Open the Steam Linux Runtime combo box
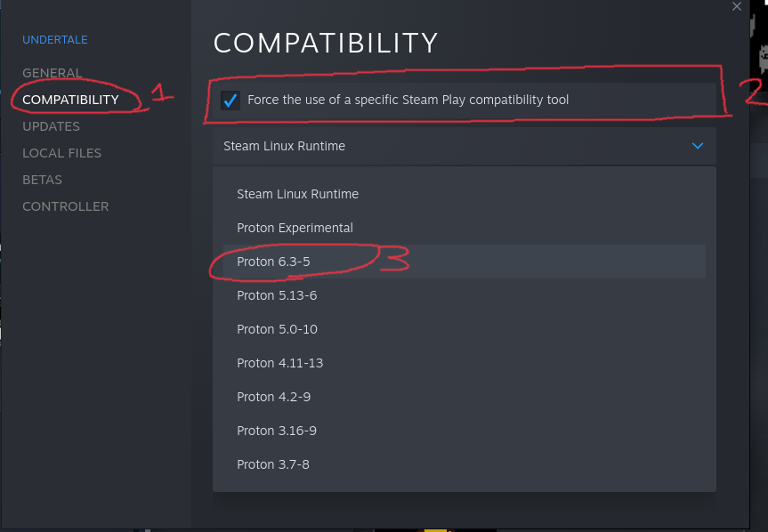This screenshot has width=768, height=532. click(x=463, y=146)
